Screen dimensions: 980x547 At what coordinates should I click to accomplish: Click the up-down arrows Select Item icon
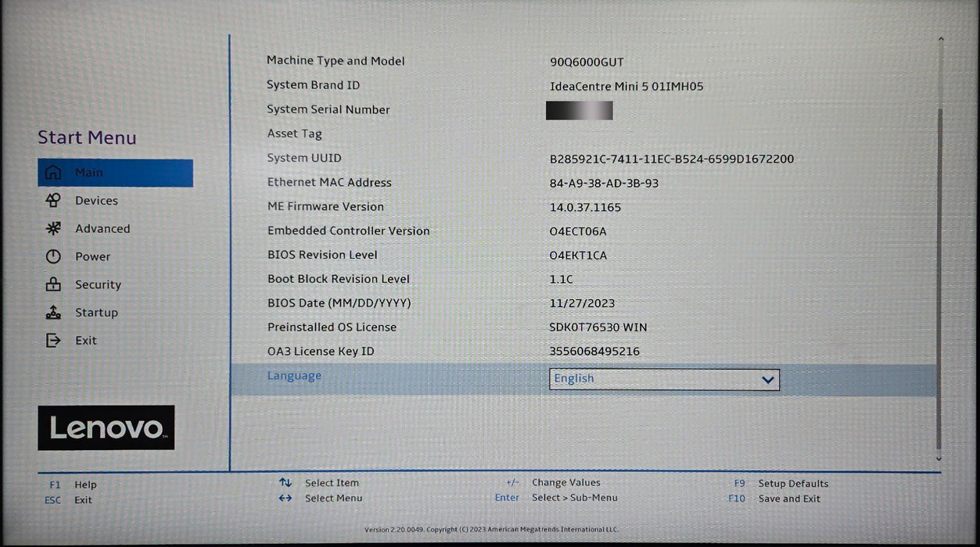[285, 483]
